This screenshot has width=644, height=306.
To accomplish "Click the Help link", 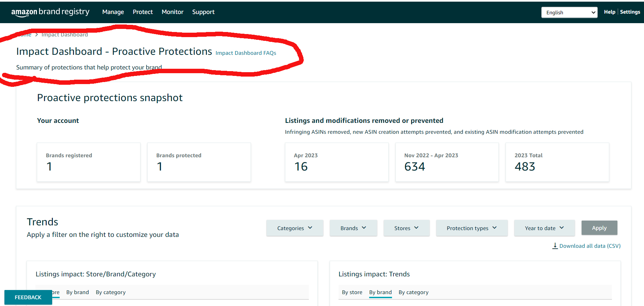I will [x=610, y=12].
